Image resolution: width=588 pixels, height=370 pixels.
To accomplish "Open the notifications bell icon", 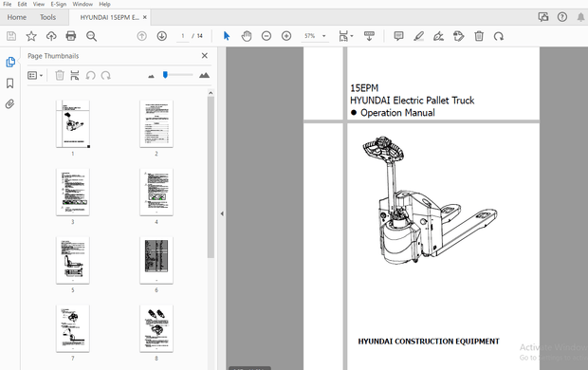I will tap(580, 17).
